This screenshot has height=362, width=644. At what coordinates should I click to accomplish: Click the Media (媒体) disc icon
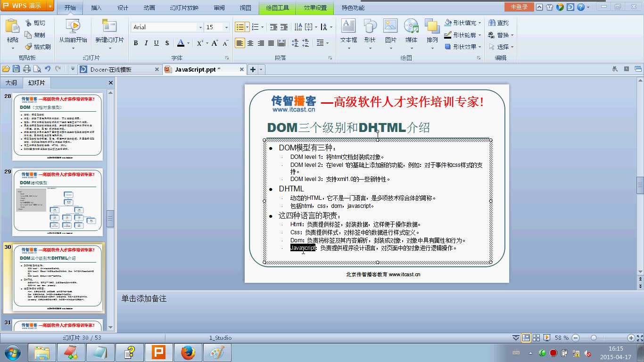411,26
